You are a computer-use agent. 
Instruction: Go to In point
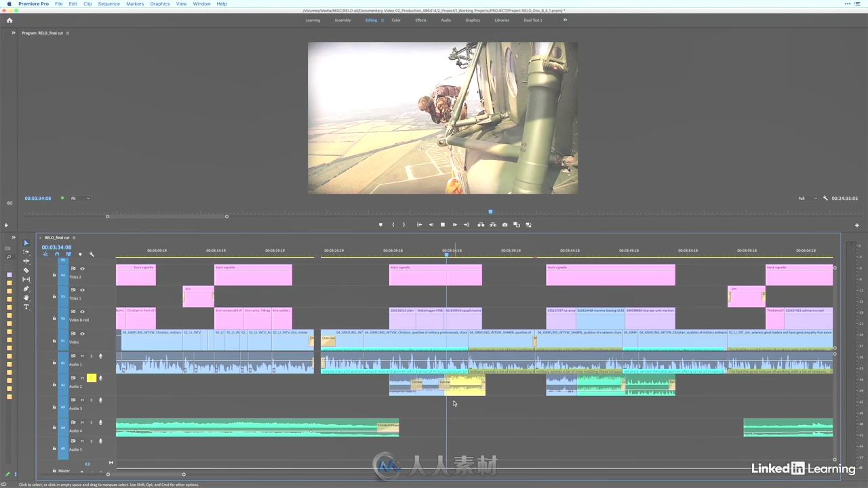pyautogui.click(x=419, y=224)
